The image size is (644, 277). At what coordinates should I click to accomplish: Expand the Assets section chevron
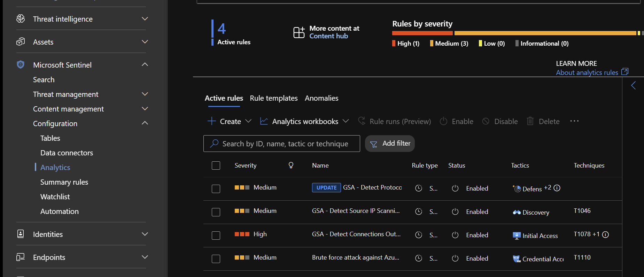point(145,41)
